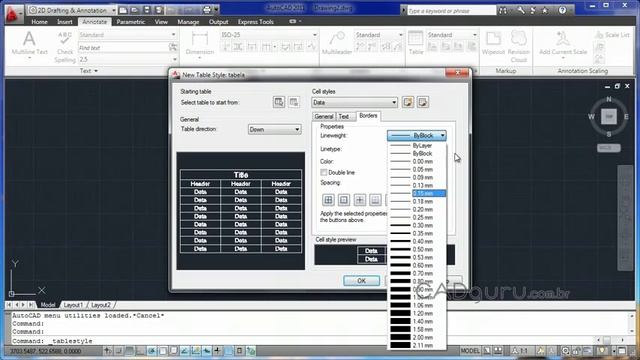640x360 pixels.
Task: Select the Revision Cloud tool
Action: pos(518,46)
